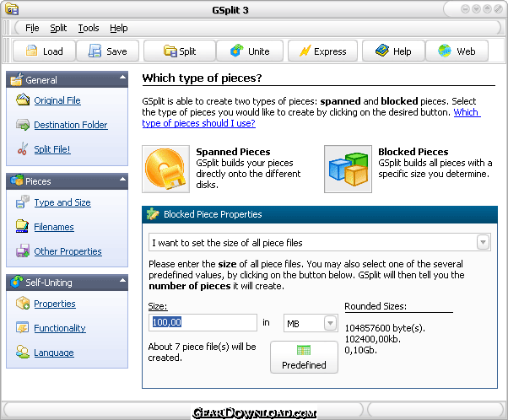Click the toolbar grip handle
Screen dimensions: 508x420
coord(6,51)
